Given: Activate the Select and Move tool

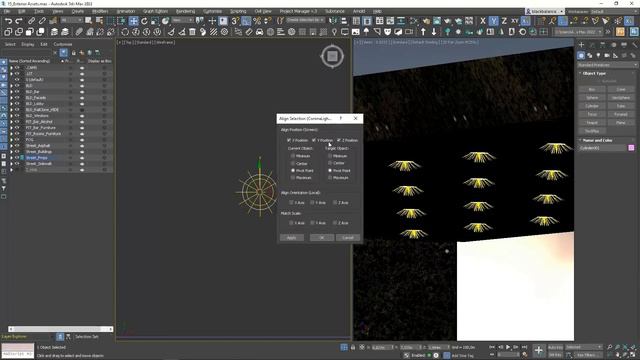Looking at the screenshot, I should (x=133, y=20).
